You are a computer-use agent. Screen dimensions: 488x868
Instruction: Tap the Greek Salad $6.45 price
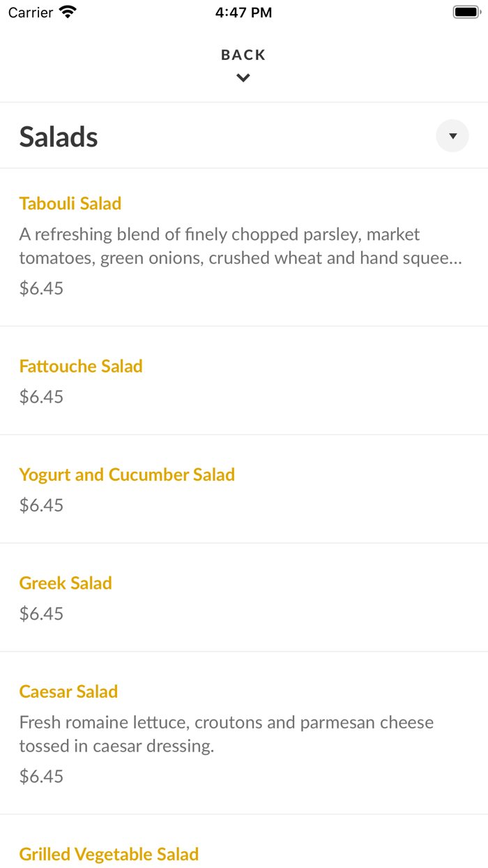click(x=41, y=614)
